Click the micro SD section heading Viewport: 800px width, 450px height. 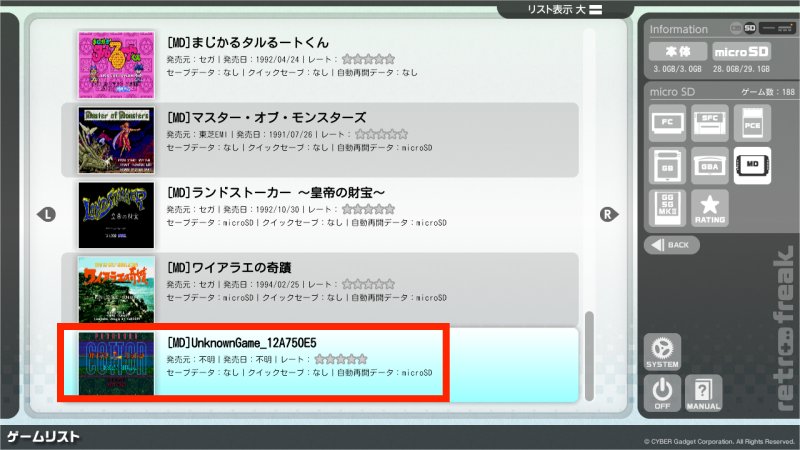pos(672,92)
